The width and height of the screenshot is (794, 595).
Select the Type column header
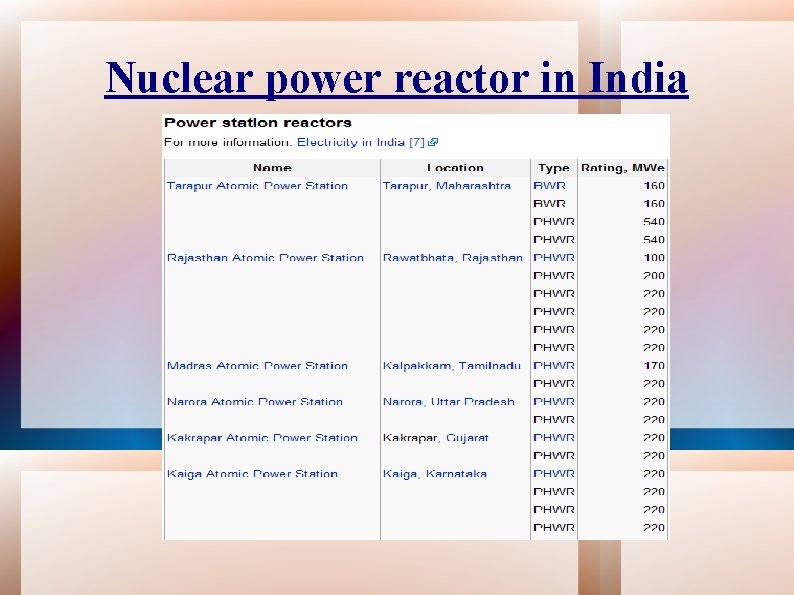(x=554, y=168)
